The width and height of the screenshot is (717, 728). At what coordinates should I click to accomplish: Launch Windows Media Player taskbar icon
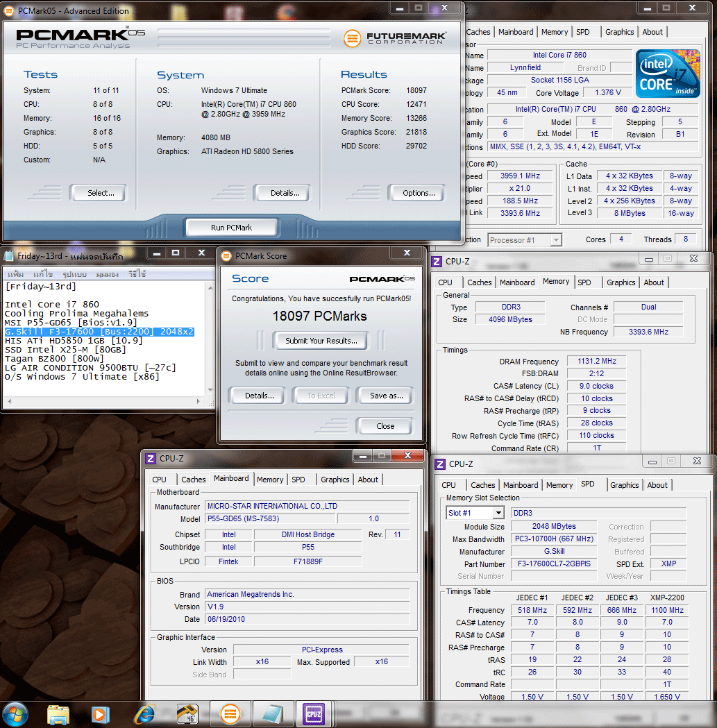pyautogui.click(x=100, y=715)
